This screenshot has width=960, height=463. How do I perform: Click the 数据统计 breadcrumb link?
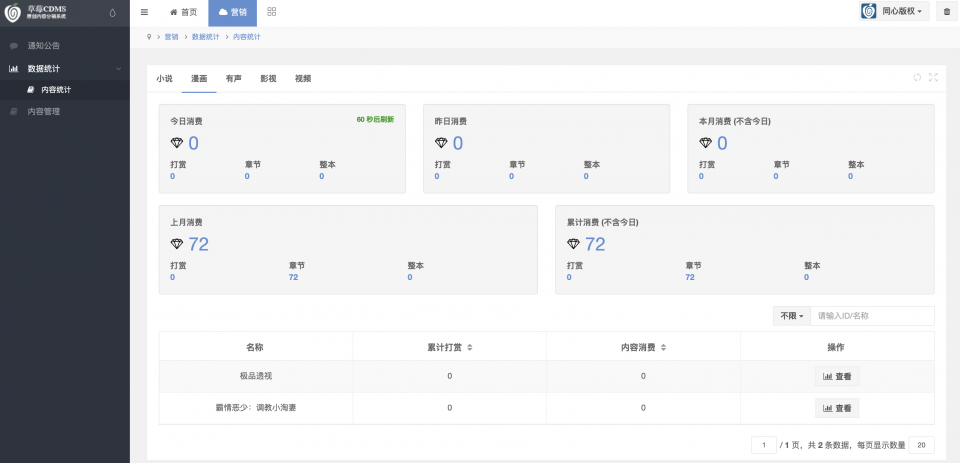(206, 37)
